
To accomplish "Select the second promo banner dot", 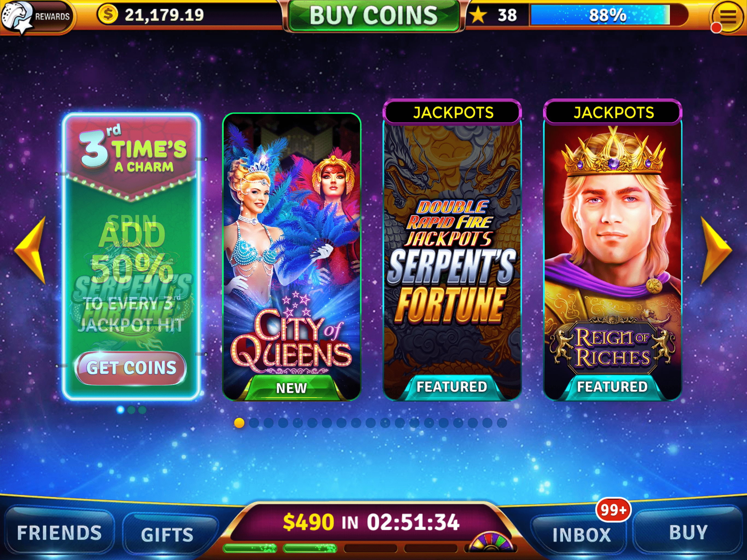I will click(131, 410).
